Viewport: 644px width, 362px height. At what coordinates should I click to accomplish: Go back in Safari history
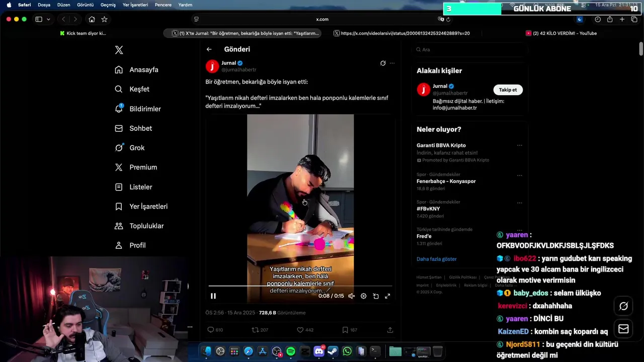(x=63, y=19)
